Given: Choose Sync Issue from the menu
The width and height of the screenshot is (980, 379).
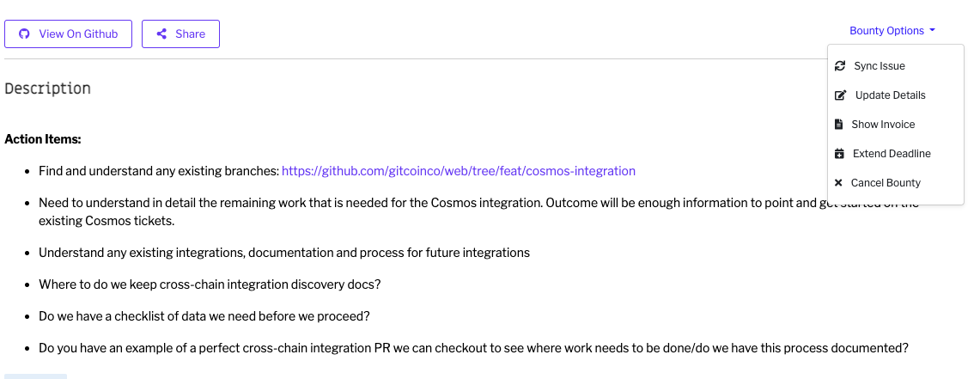Looking at the screenshot, I should click(x=880, y=65).
